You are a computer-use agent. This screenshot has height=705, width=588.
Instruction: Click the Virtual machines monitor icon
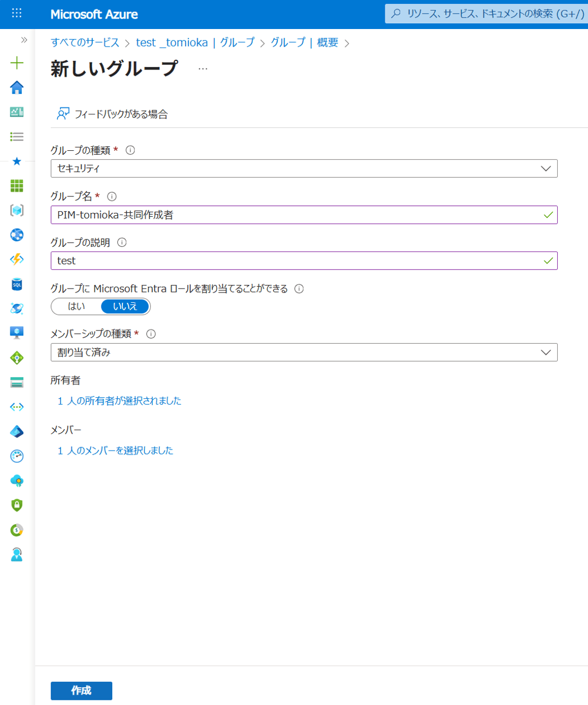[x=17, y=333]
